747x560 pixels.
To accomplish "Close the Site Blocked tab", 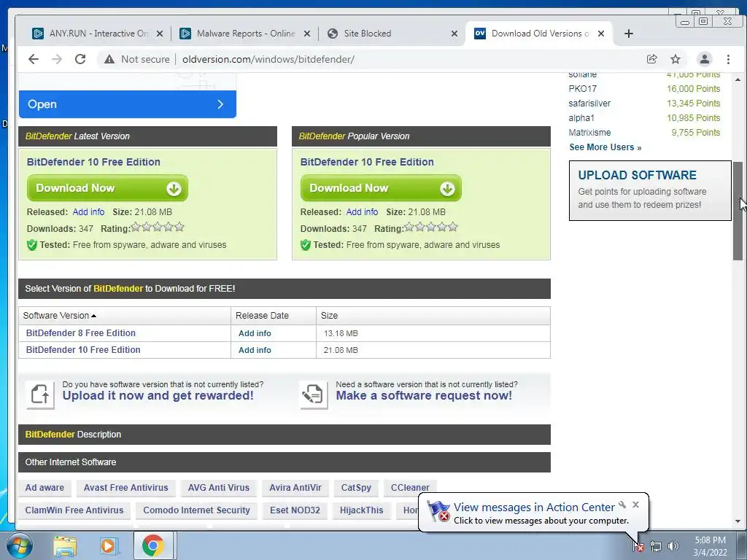I will pos(454,34).
